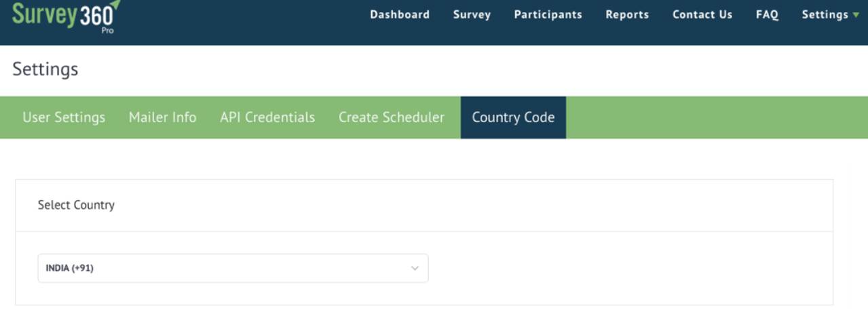Switch to the Create Scheduler tab
This screenshot has width=868, height=319.
click(x=392, y=117)
